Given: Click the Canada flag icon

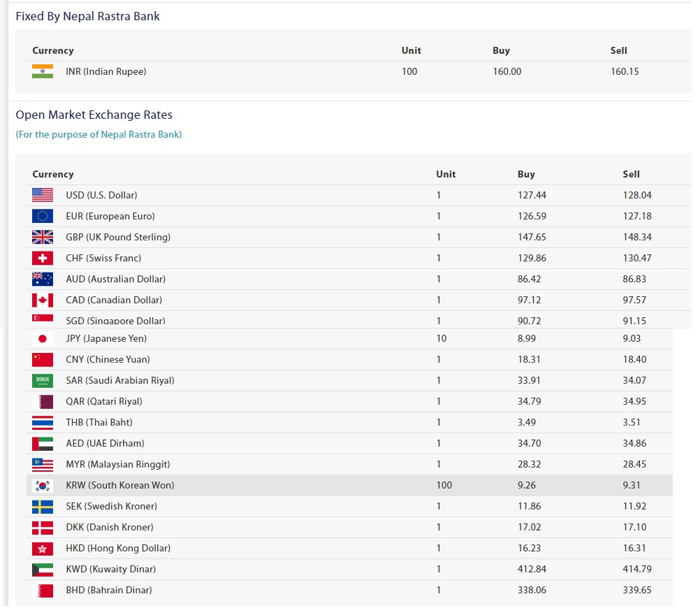Looking at the screenshot, I should [43, 300].
